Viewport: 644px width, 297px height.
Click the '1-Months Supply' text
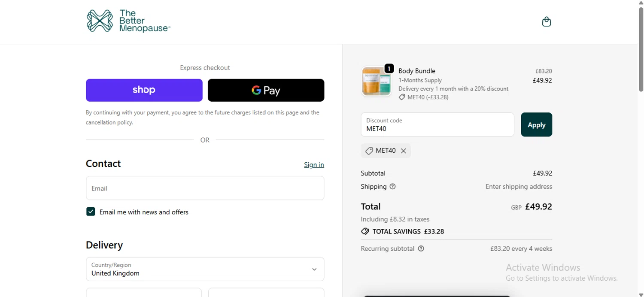click(420, 80)
